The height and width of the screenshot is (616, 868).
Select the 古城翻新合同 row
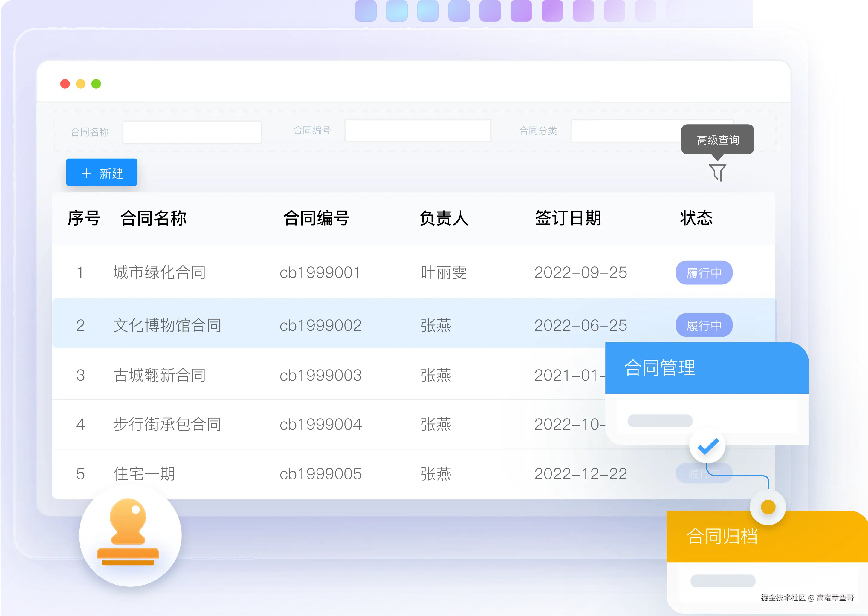point(159,375)
